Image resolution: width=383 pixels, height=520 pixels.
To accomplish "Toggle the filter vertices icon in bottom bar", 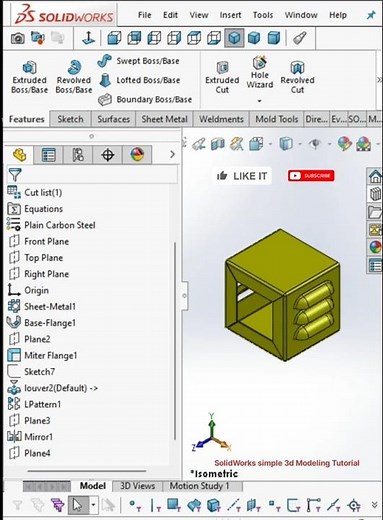I will pyautogui.click(x=135, y=506).
